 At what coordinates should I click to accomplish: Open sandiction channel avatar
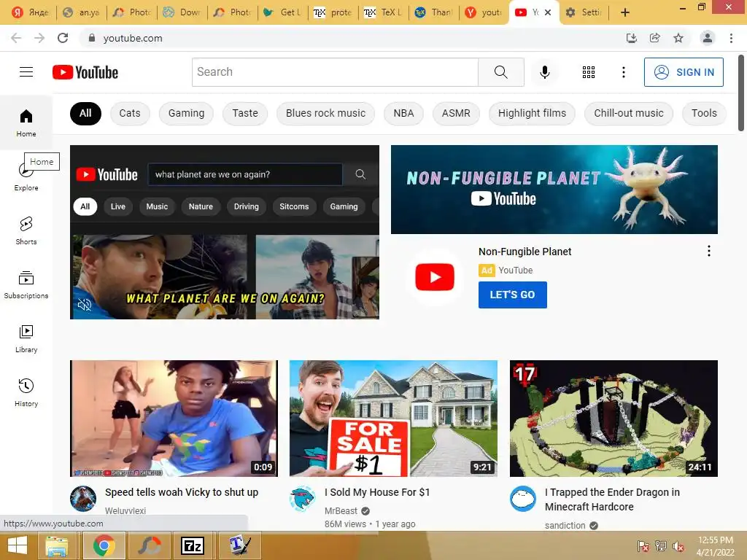click(x=522, y=499)
